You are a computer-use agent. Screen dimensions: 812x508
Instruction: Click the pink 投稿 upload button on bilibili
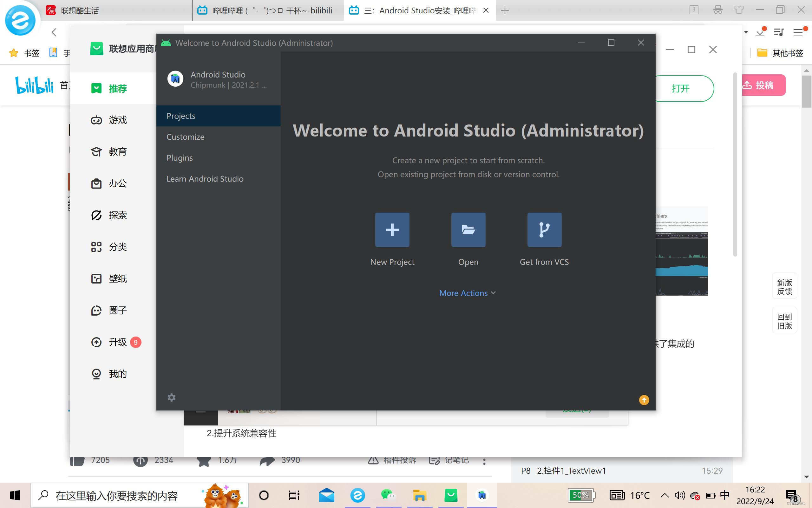(x=764, y=85)
